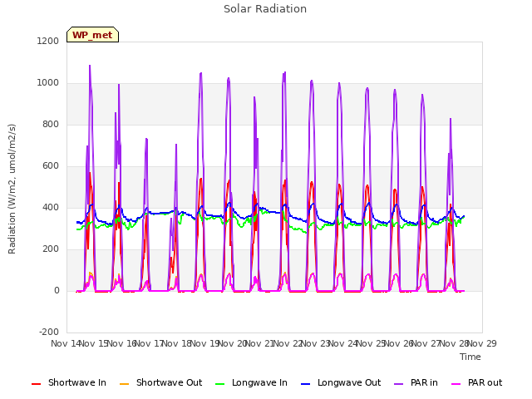Click the green Longwave In color marker

click(220, 384)
